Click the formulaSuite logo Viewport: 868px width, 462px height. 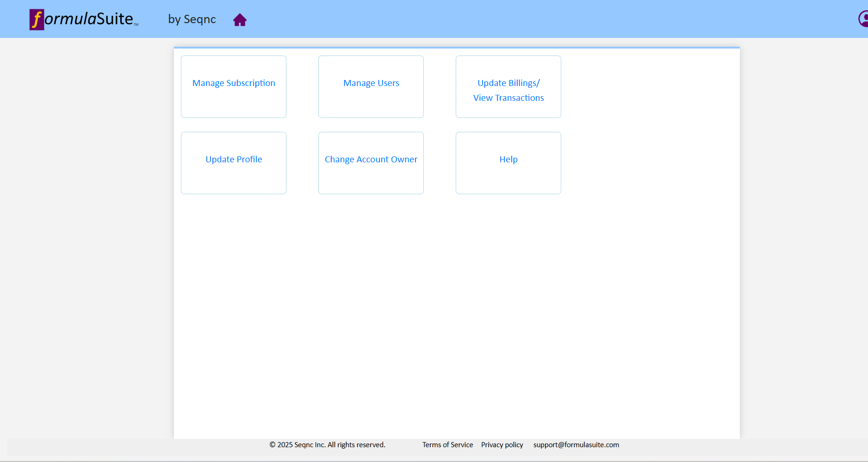point(84,19)
